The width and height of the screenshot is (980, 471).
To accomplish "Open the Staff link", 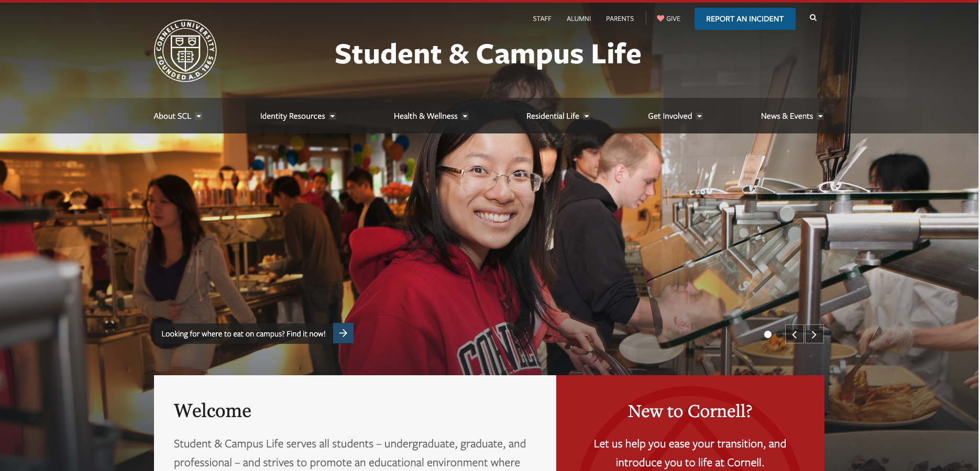I will click(542, 19).
